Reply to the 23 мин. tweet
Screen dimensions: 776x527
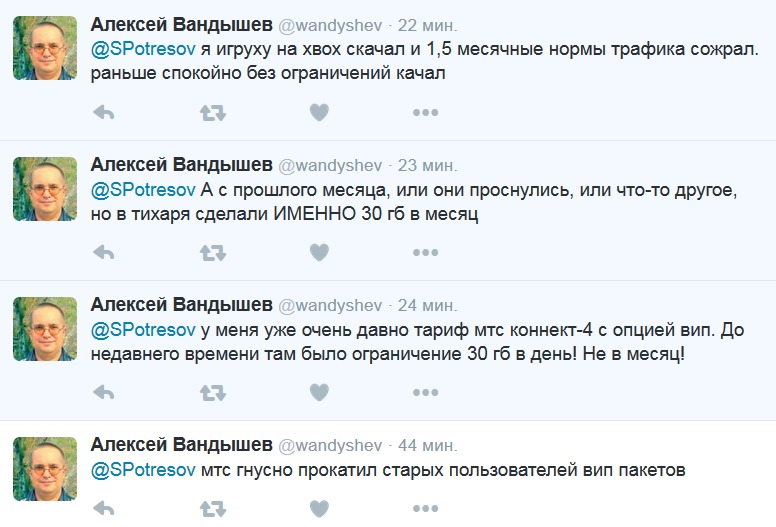104,253
